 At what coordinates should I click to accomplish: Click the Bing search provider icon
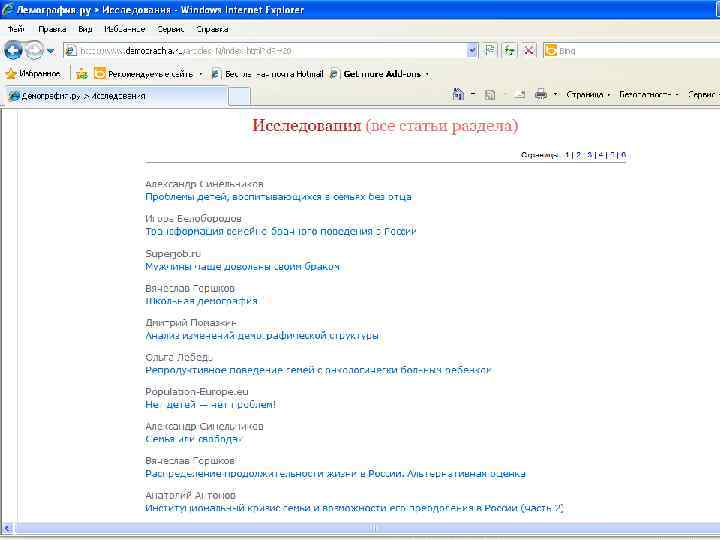coord(550,51)
